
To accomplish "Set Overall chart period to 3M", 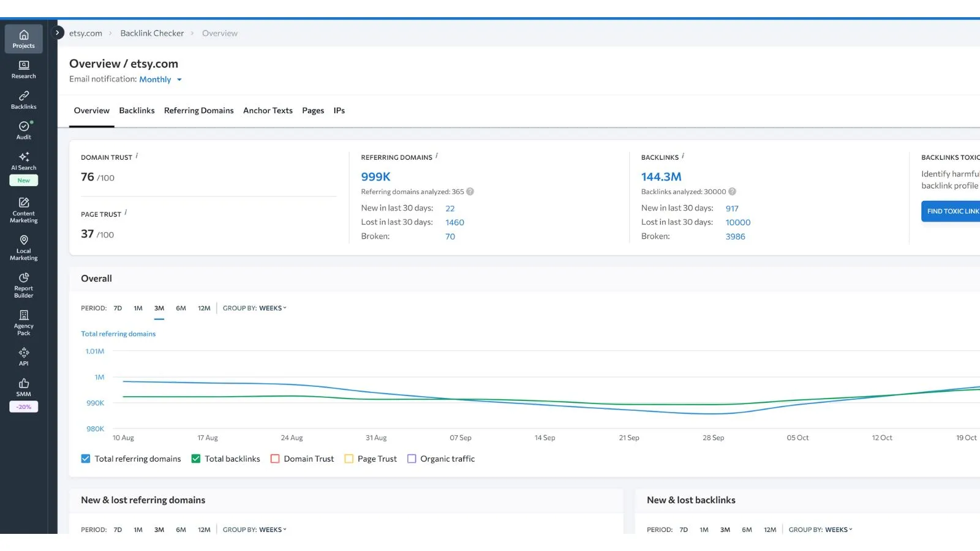I will tap(159, 308).
